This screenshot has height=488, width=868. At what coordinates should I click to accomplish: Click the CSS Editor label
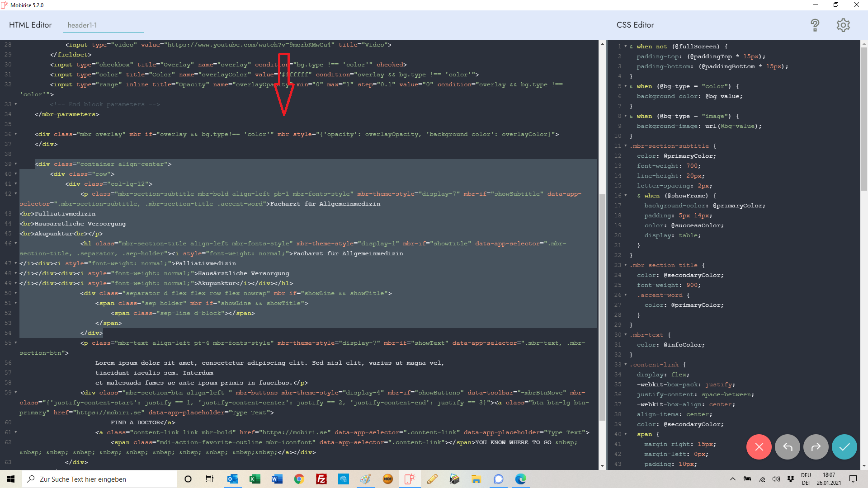[635, 25]
